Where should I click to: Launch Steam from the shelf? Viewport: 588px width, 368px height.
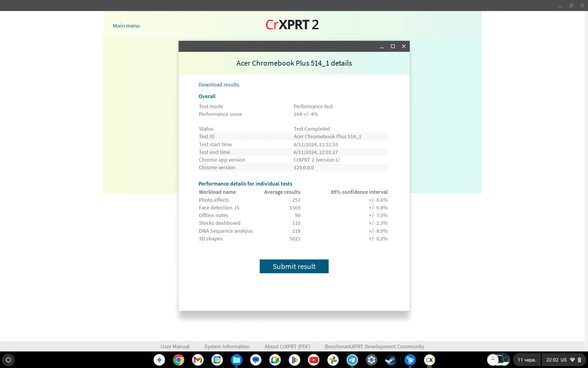[x=391, y=360]
